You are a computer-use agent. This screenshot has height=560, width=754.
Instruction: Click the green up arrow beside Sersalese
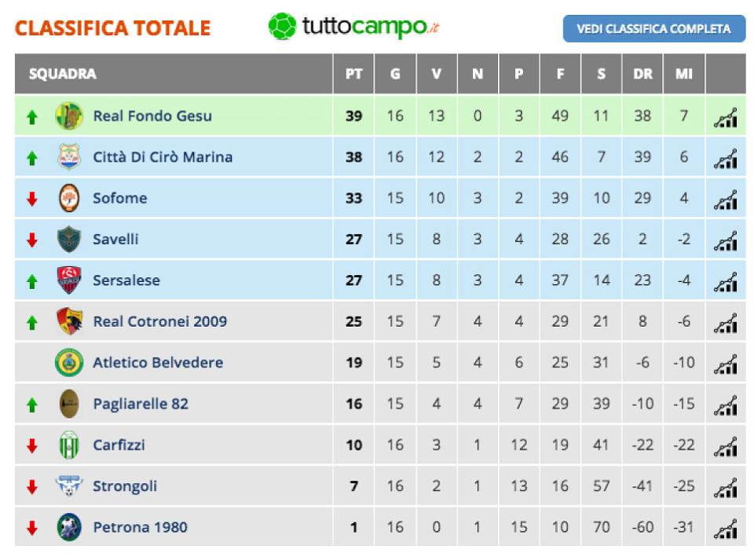(x=32, y=281)
